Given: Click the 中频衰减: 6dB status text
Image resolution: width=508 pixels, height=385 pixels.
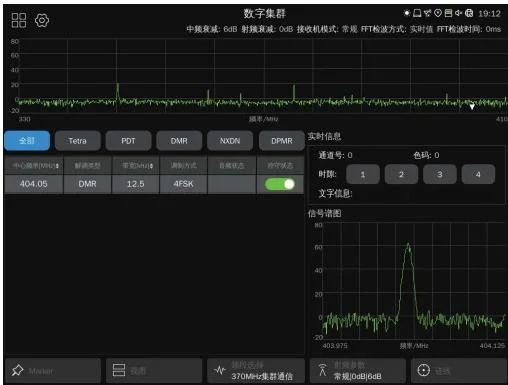Looking at the screenshot, I should coord(212,29).
